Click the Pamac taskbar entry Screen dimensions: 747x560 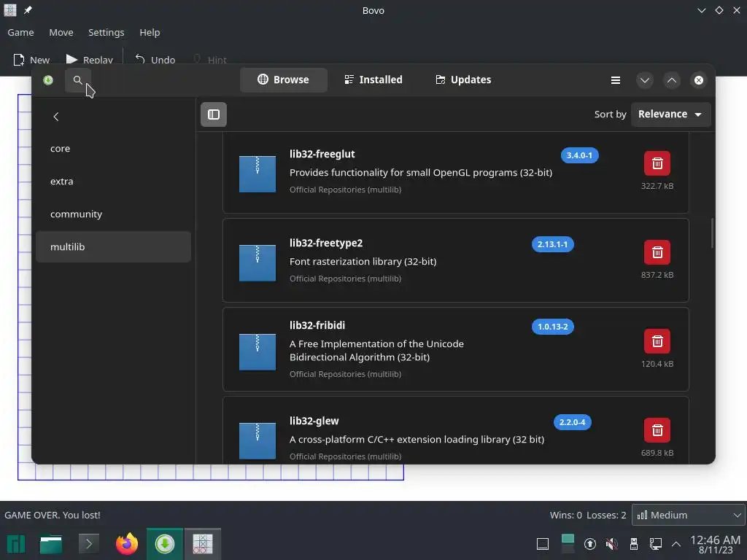tap(165, 543)
